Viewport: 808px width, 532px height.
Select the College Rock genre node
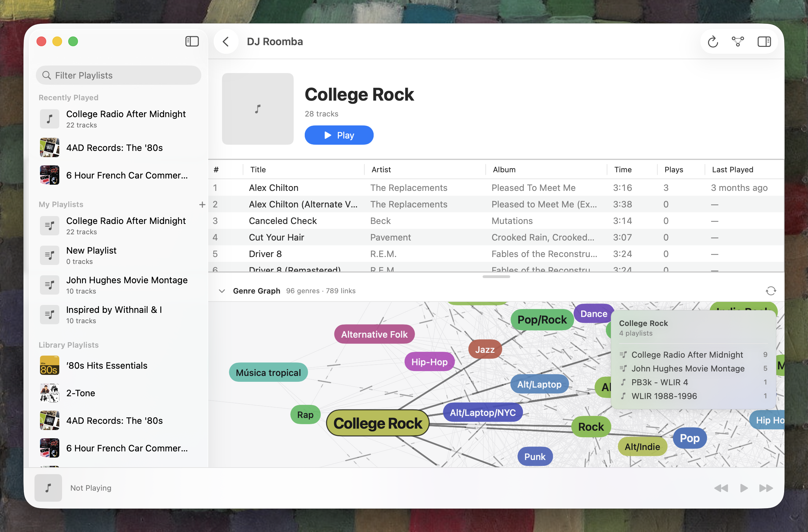click(x=378, y=423)
